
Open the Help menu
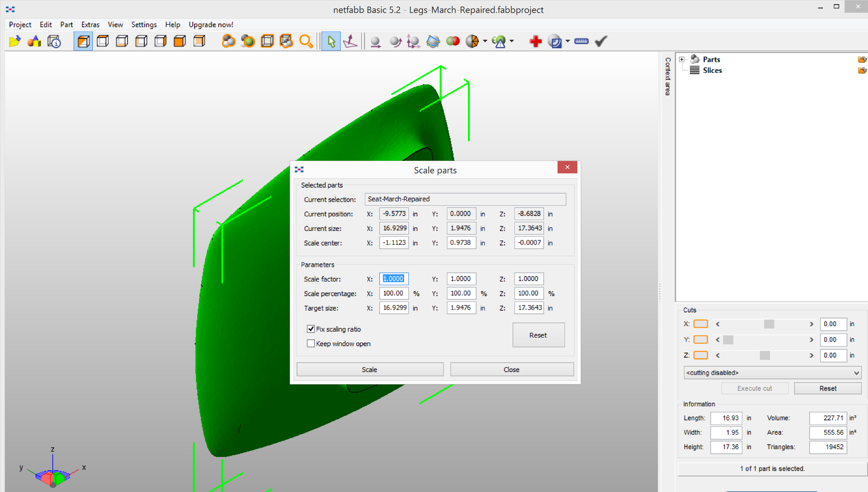coord(173,25)
